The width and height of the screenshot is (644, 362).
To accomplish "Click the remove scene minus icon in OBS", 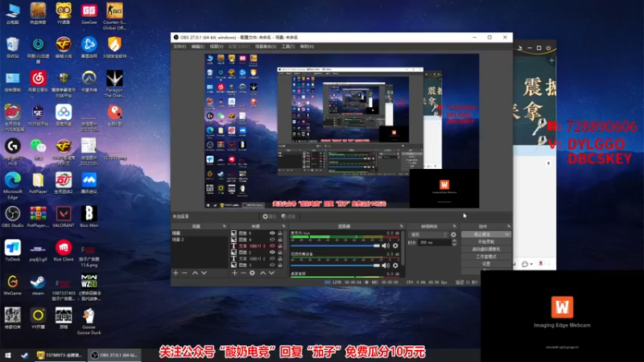I will tap(184, 273).
